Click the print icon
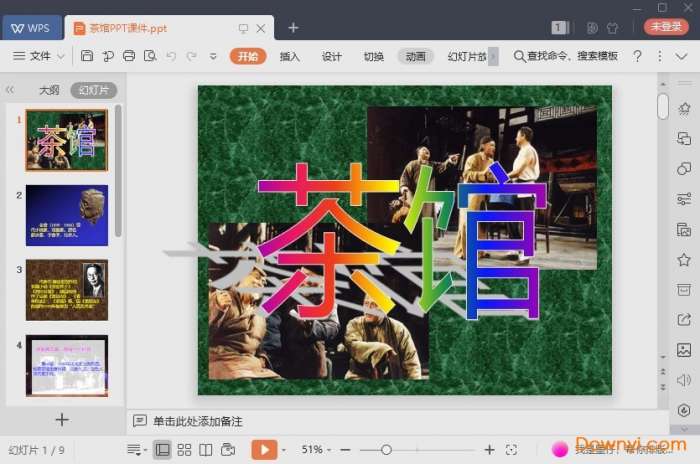Image resolution: width=700 pixels, height=464 pixels. pos(129,56)
